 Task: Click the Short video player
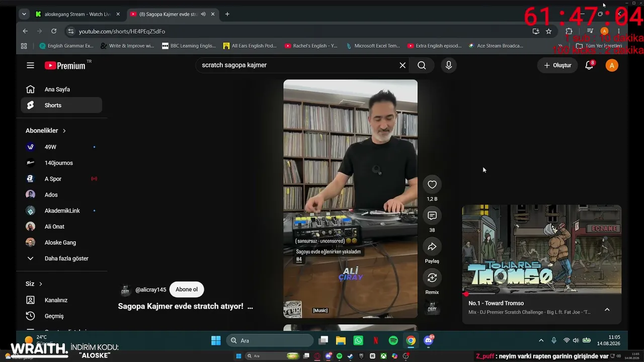tap(350, 199)
